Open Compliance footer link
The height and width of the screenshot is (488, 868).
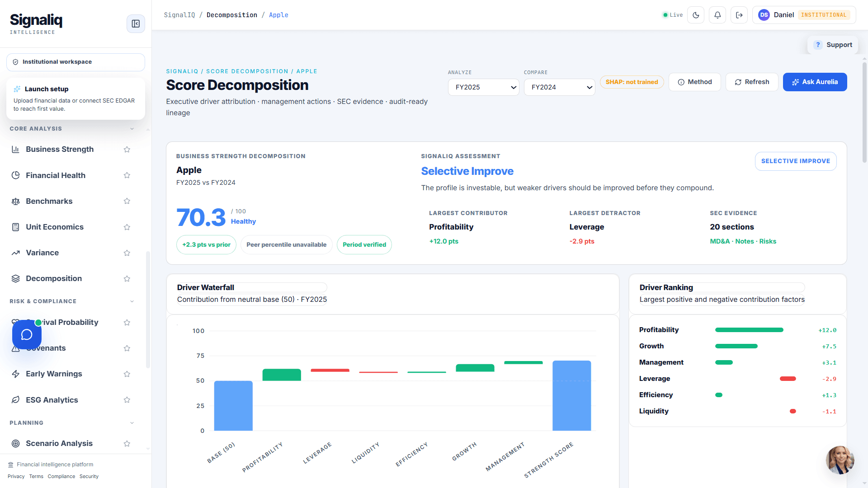(61, 476)
